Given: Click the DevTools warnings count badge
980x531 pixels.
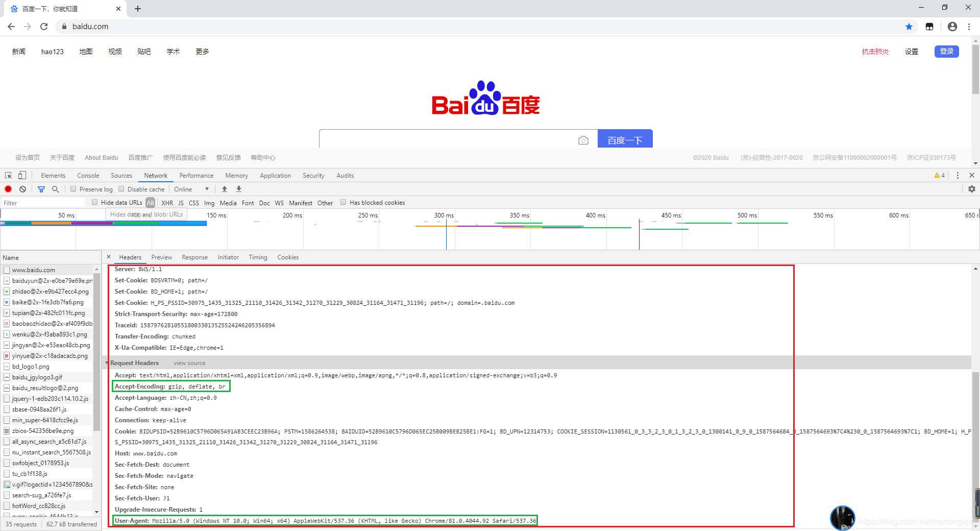Looking at the screenshot, I should click(940, 175).
